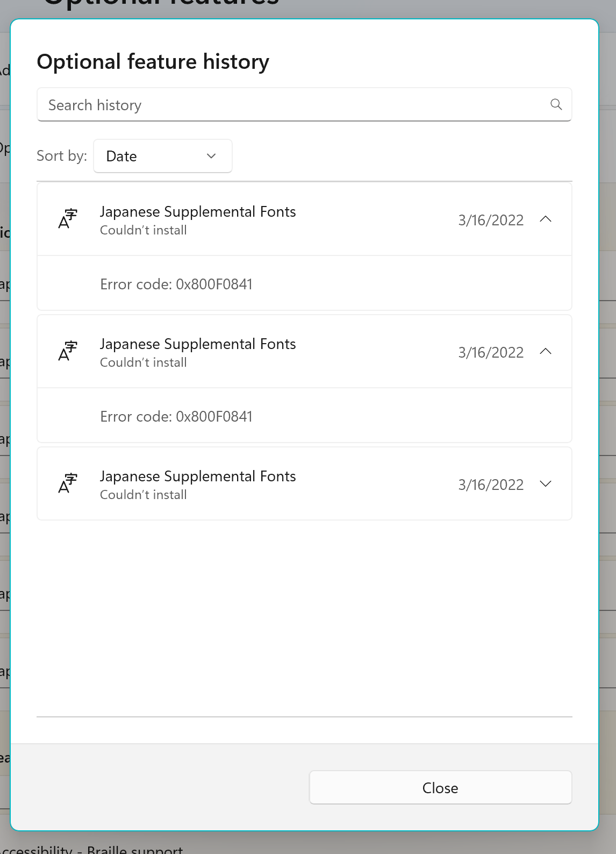Screen dimensions: 616x854
Task: Expand the third Japanese Supplemental Fonts entry
Action: 546,484
